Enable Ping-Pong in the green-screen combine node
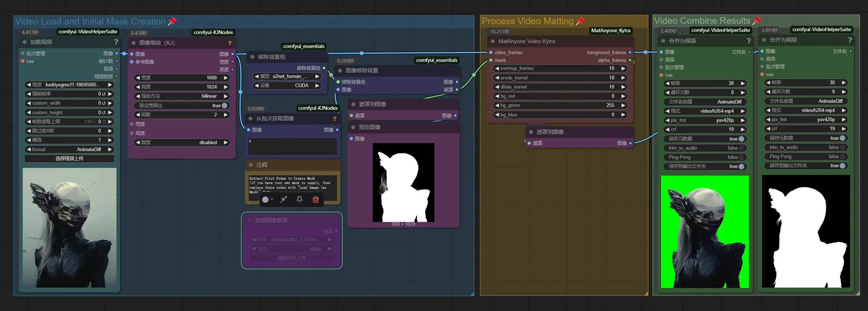868x311 pixels. [705, 157]
